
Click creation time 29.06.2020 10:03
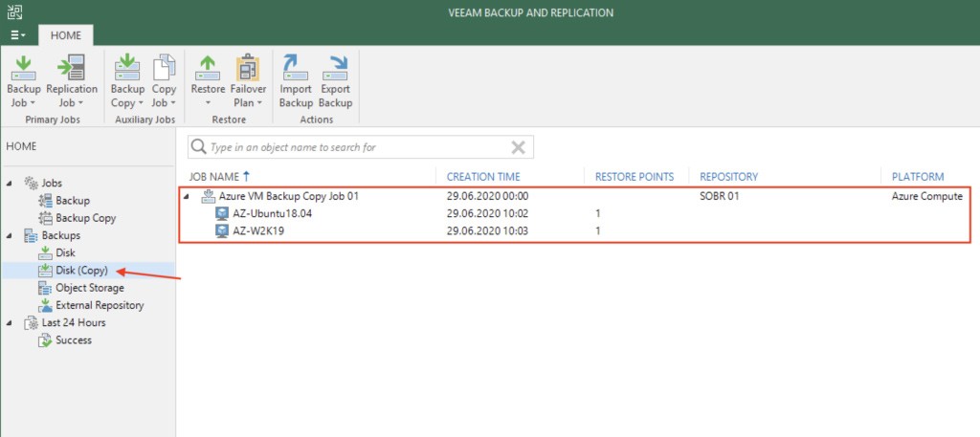coord(487,231)
